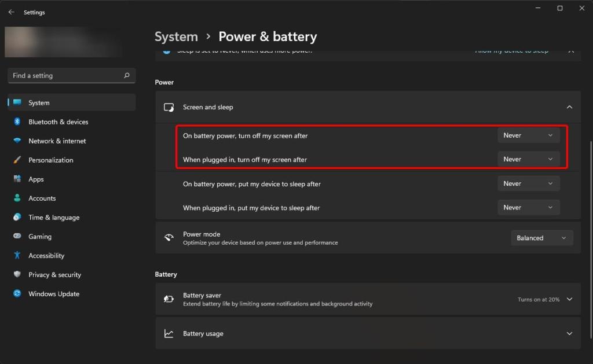Open battery screen-off timeout dropdown
Viewport: 593px width, 364px height.
click(528, 135)
